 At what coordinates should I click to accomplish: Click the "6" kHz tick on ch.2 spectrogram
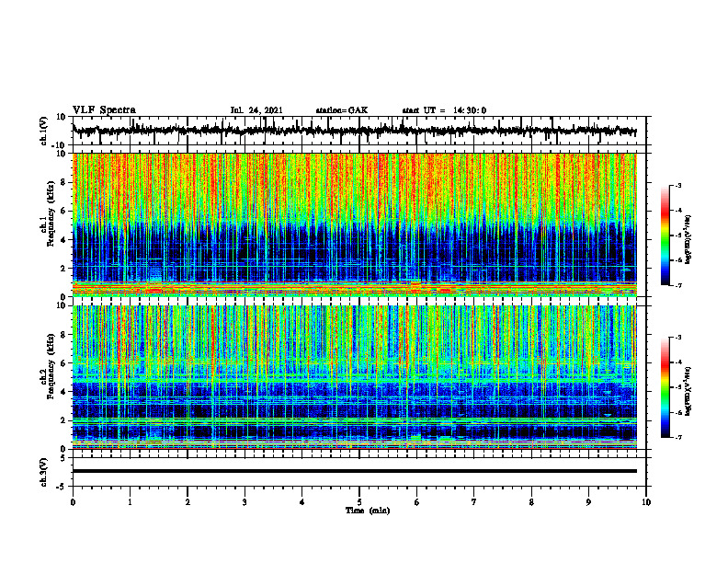coord(64,363)
